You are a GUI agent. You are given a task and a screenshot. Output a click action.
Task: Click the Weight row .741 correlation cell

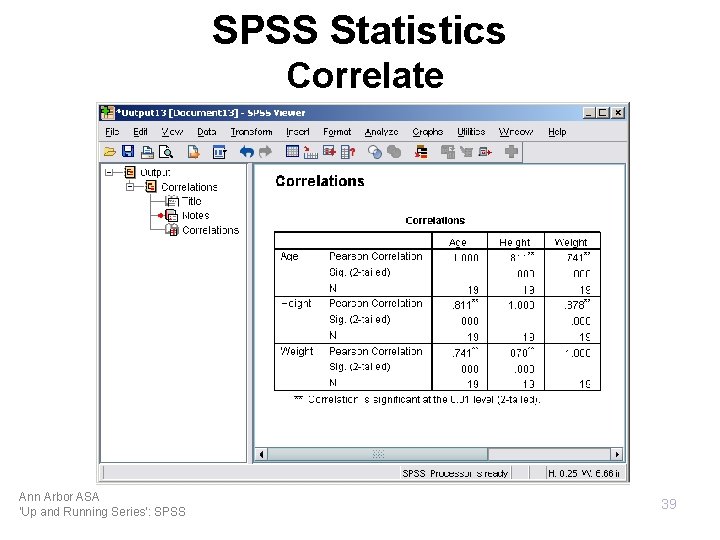pyautogui.click(x=465, y=352)
